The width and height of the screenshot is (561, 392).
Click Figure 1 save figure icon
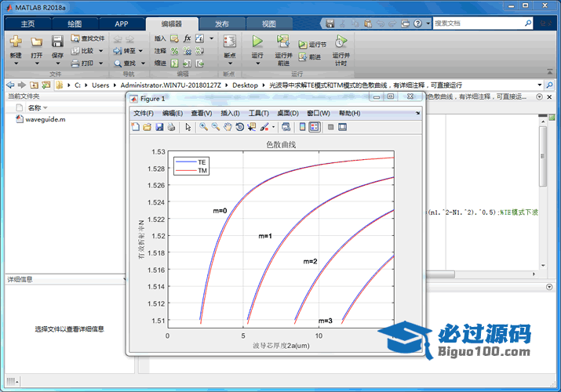click(159, 127)
